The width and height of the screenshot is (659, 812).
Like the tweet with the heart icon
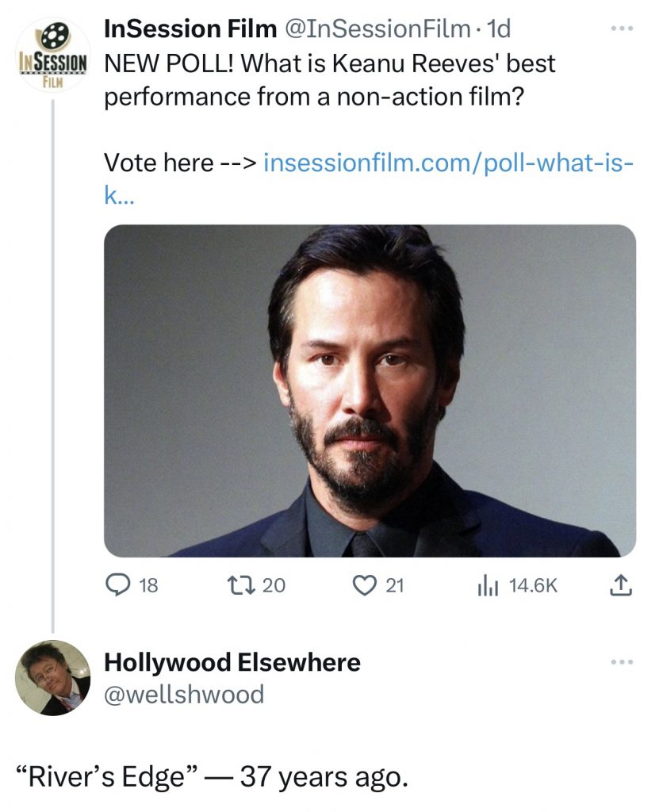pos(365,586)
